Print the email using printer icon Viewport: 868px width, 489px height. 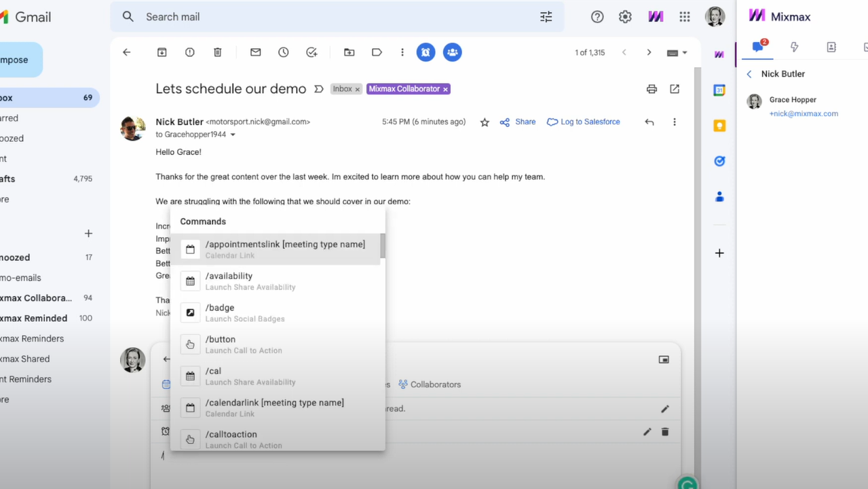(652, 89)
